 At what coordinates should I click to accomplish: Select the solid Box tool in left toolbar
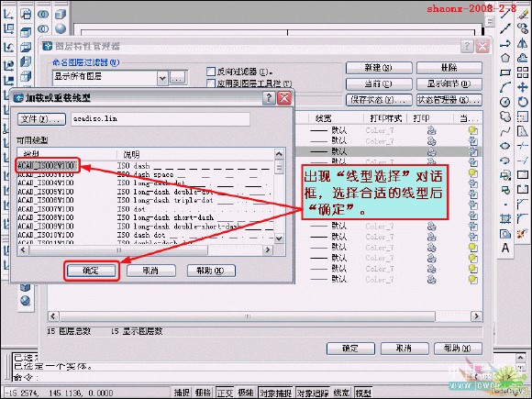point(61,15)
